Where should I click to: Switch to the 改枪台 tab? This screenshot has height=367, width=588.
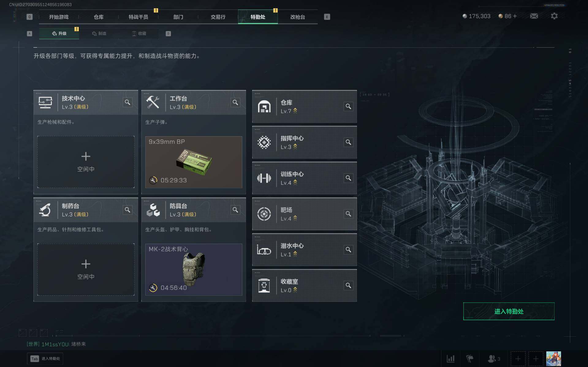298,17
